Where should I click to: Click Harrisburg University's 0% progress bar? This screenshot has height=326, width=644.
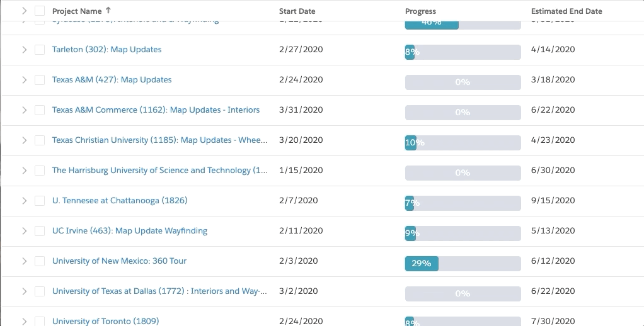point(463,173)
